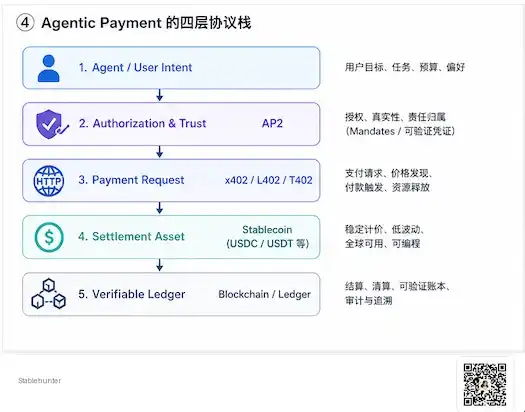525x412 pixels.
Task: Click the blue user silhouette icon
Action: click(49, 68)
